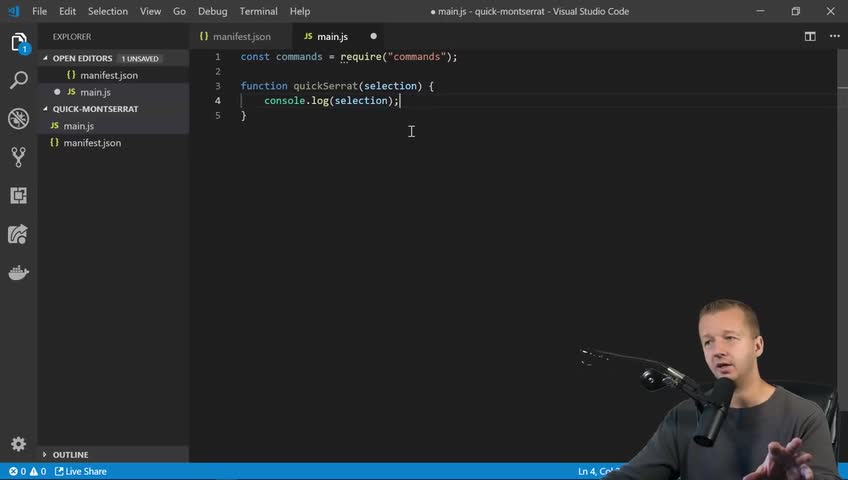Collapse the Open Editors section
This screenshot has height=480, width=848.
point(82,58)
